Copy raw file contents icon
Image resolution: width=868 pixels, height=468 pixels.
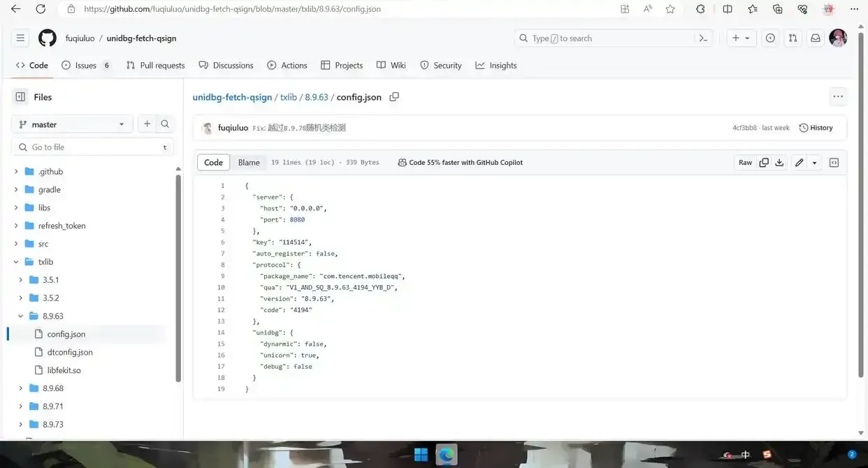[764, 163]
